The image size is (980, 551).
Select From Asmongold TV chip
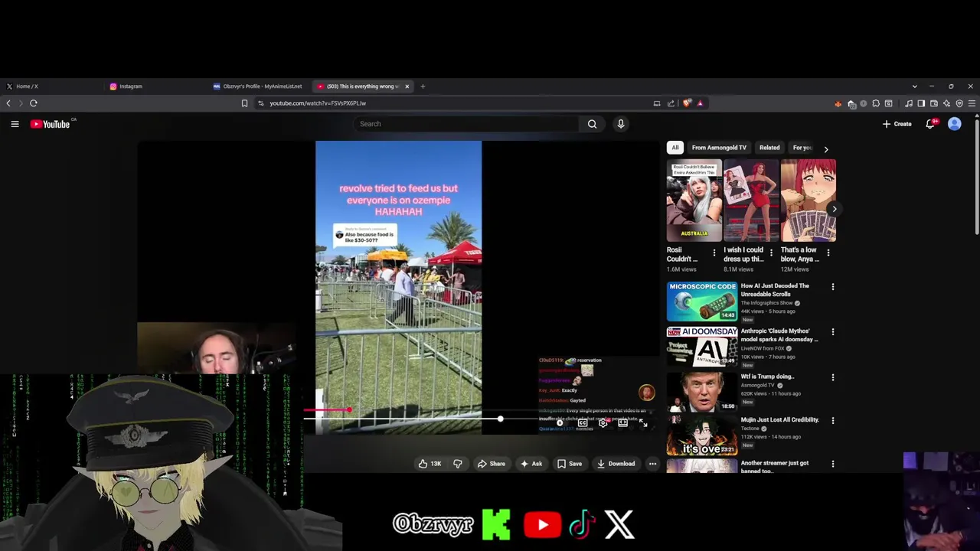click(x=719, y=148)
